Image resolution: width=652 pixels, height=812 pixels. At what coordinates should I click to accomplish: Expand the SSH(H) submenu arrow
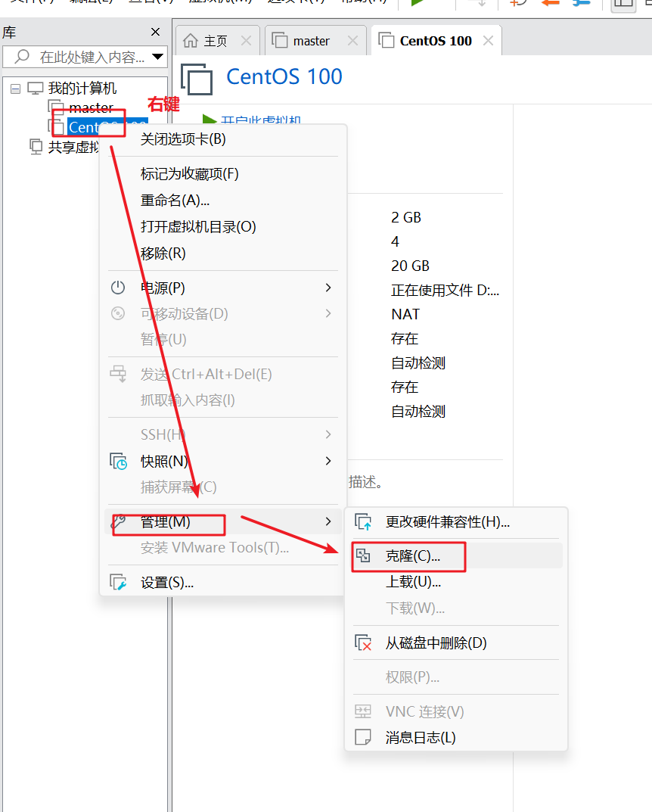click(x=328, y=434)
